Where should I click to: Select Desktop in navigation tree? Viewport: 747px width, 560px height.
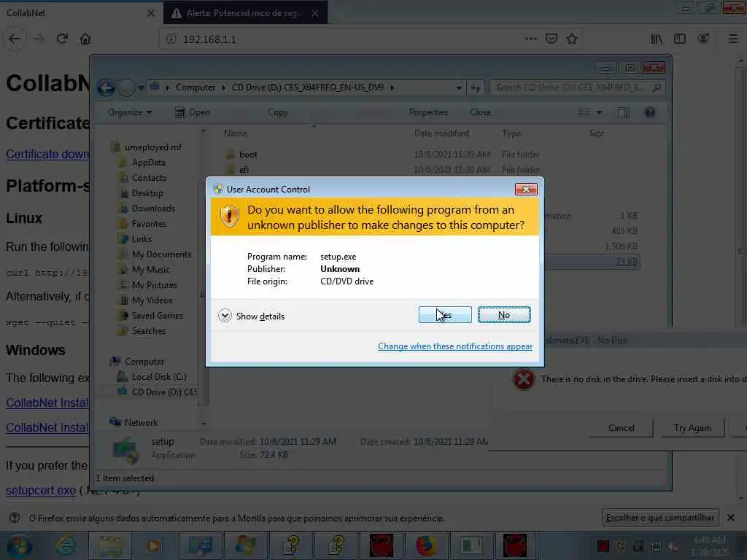coord(147,192)
